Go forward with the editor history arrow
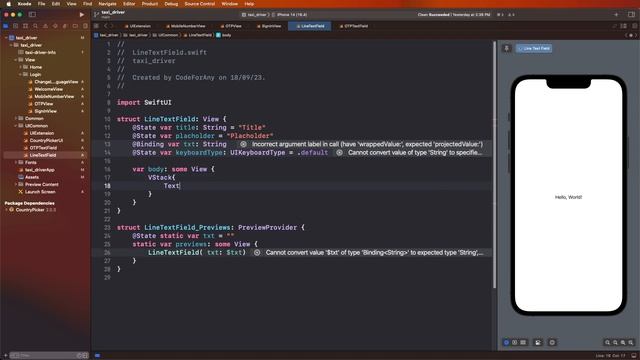This screenshot has height=360, width=640. (112, 26)
